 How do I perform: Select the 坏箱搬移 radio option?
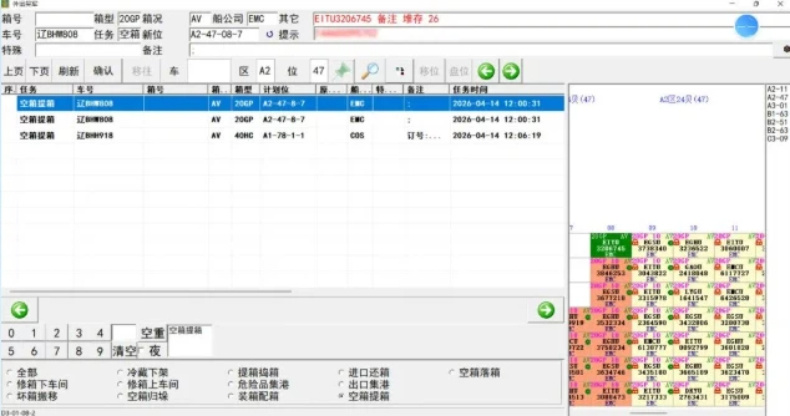click(x=32, y=396)
